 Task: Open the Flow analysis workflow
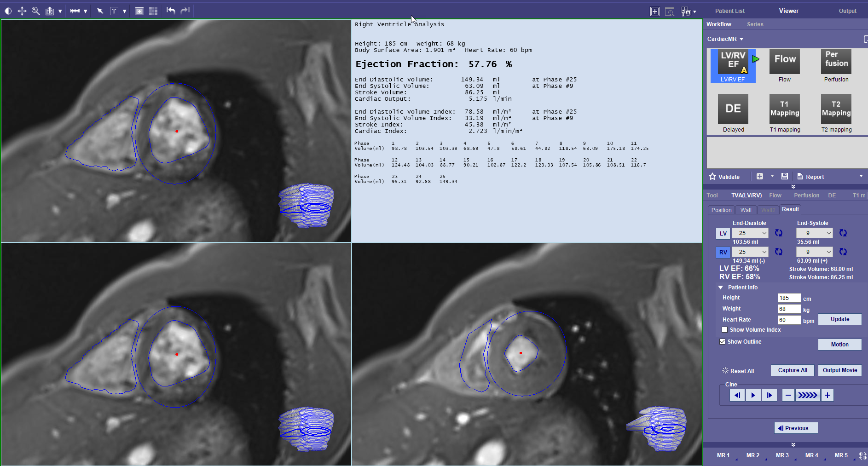(784, 61)
